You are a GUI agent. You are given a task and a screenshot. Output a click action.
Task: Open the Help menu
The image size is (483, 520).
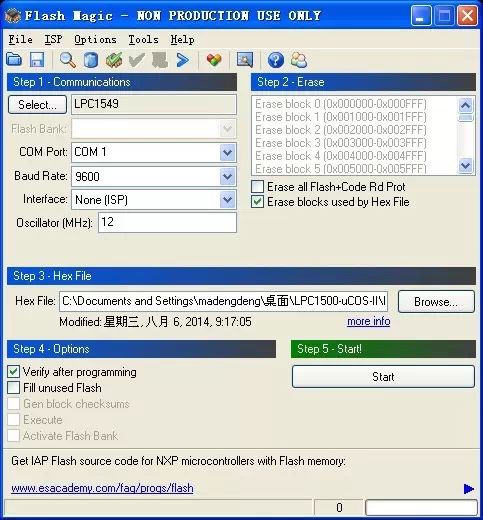pos(182,39)
